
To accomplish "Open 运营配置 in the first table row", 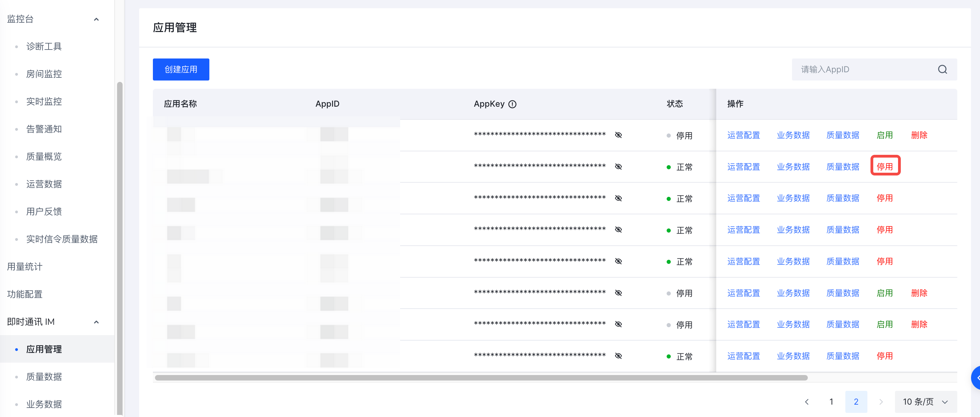I will (743, 135).
